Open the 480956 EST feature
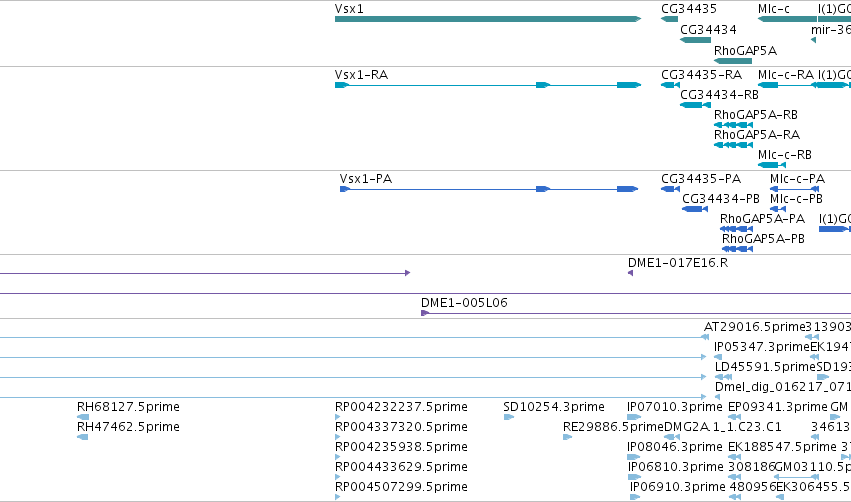The height and width of the screenshot is (502, 851). (x=735, y=497)
